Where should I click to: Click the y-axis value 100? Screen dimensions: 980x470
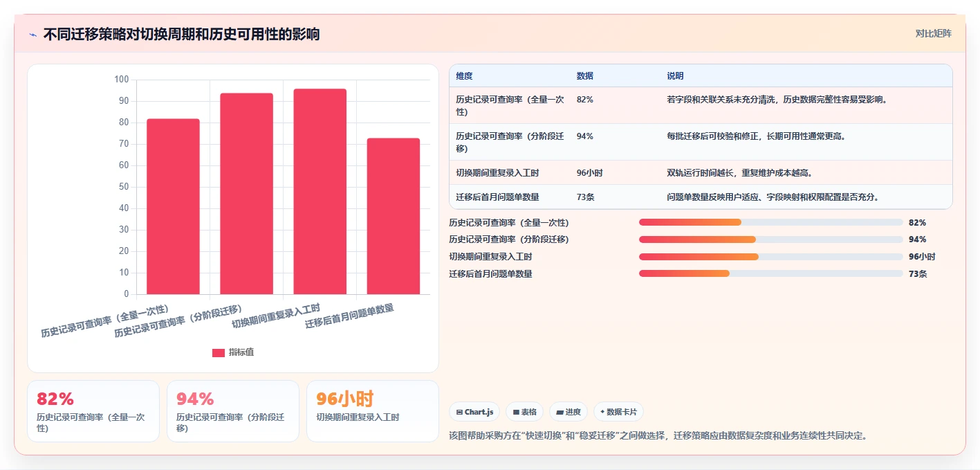click(x=122, y=80)
